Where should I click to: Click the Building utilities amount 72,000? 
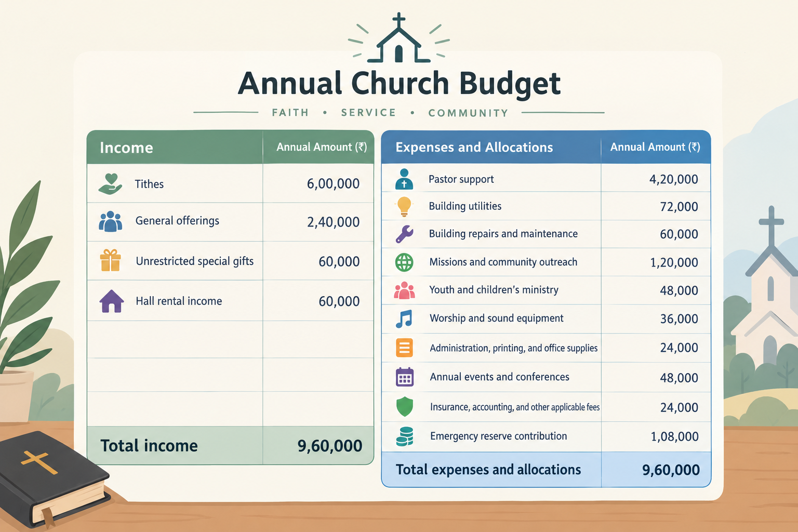pyautogui.click(x=679, y=207)
